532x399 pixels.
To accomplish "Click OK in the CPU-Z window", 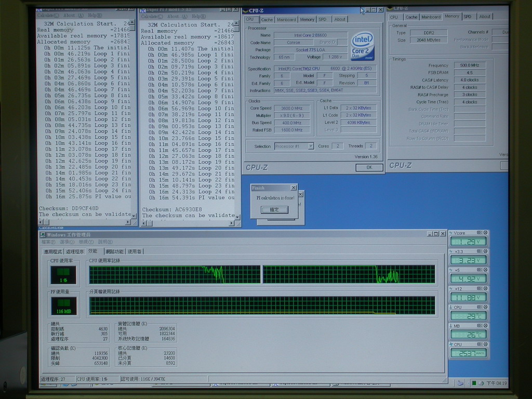I will pyautogui.click(x=369, y=167).
